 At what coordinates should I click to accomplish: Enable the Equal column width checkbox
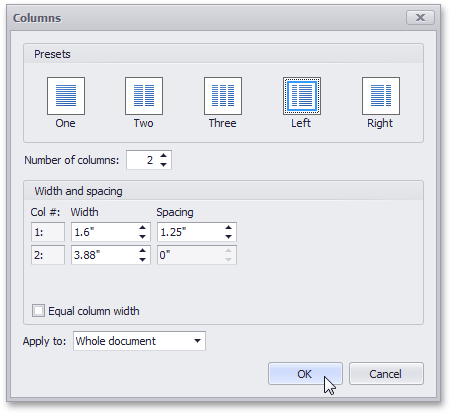[38, 311]
